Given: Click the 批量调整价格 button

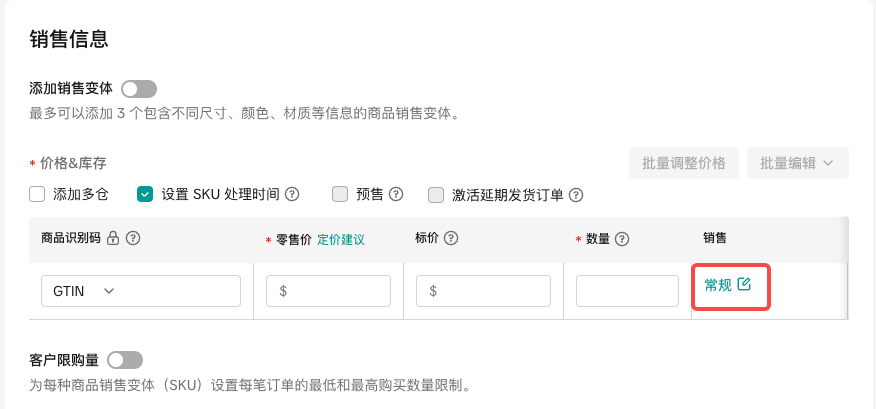Looking at the screenshot, I should pyautogui.click(x=684, y=163).
